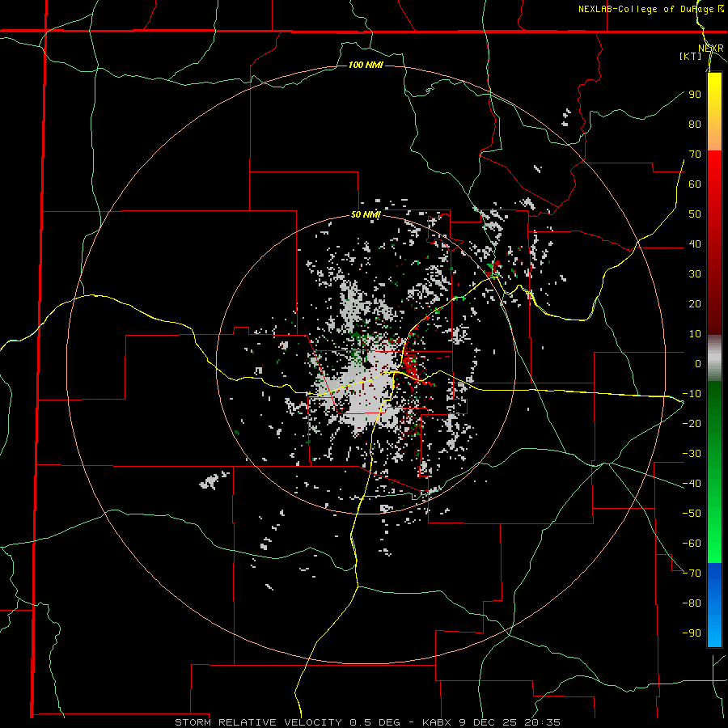The image size is (728, 728).
Task: Click the "-10" knots scale label
Action: (692, 394)
